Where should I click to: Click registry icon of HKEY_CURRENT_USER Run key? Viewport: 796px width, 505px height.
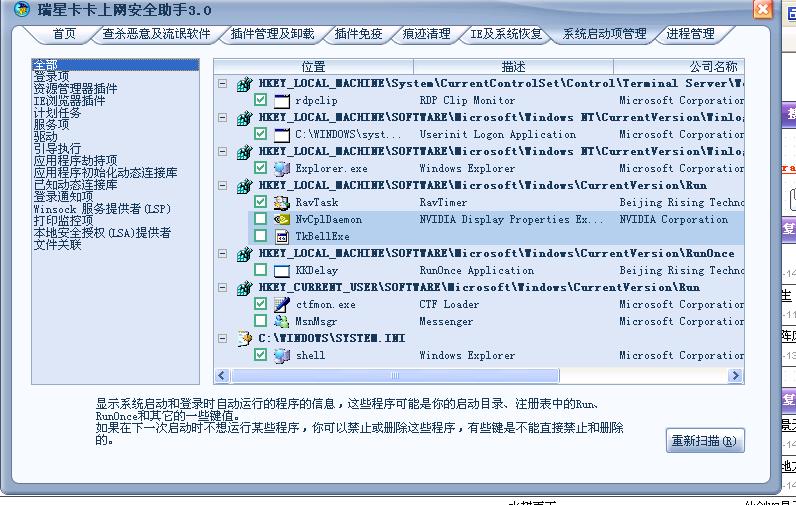tap(244, 288)
